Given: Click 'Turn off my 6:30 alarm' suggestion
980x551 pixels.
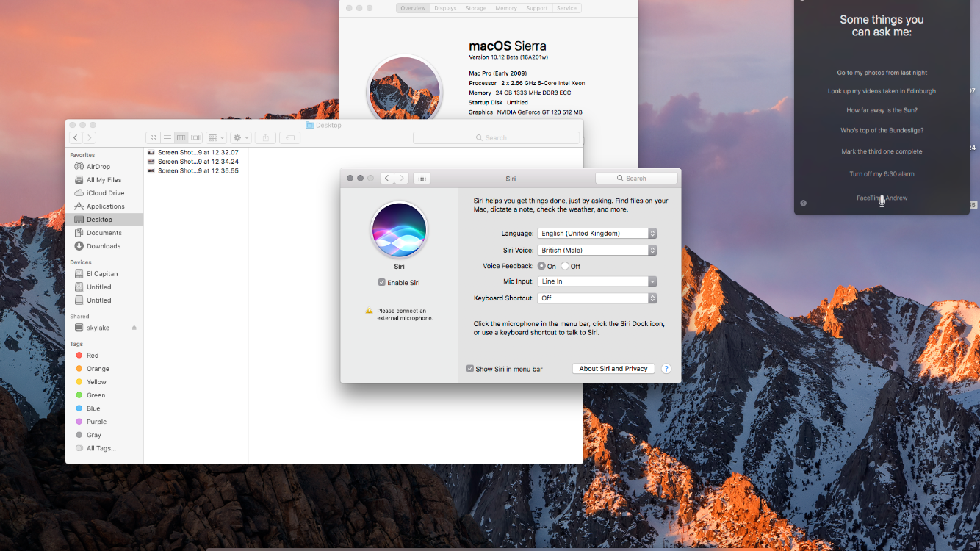Looking at the screenshot, I should [x=882, y=174].
